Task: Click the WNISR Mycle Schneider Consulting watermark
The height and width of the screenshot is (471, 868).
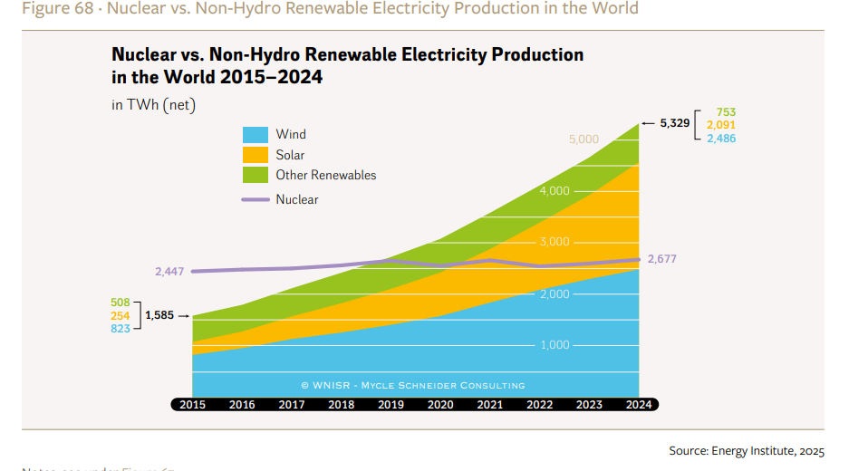Action: tap(413, 385)
